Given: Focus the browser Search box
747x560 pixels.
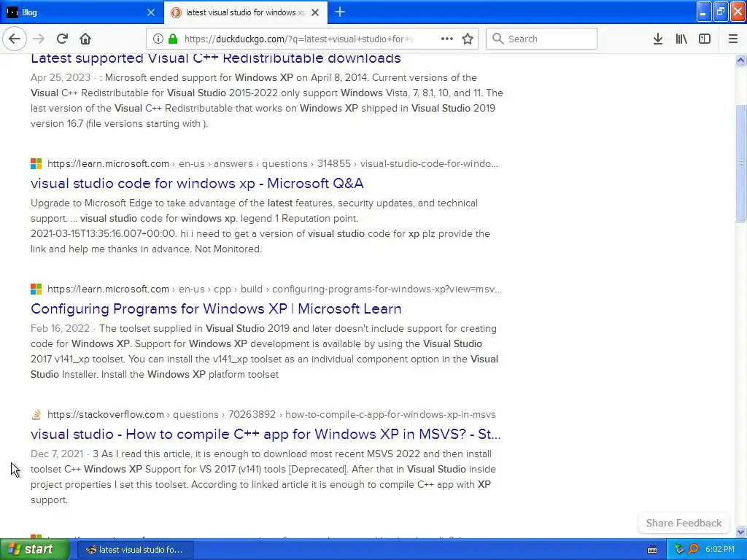Looking at the screenshot, I should (x=542, y=39).
